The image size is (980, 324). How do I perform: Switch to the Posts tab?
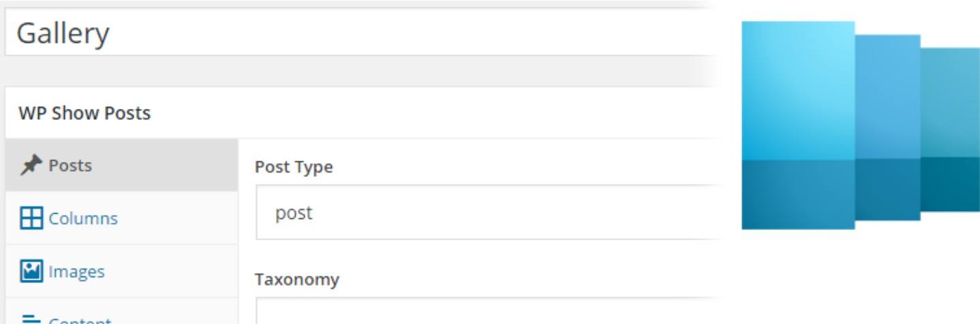[x=70, y=165]
